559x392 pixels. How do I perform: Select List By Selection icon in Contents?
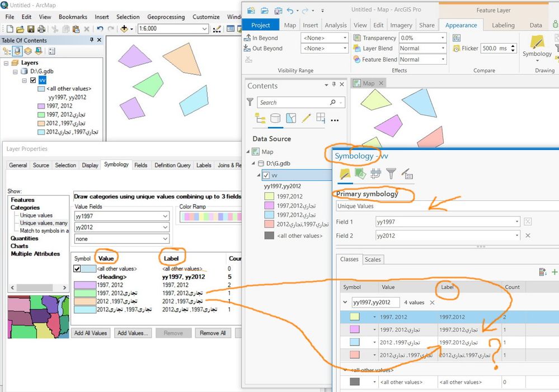291,119
